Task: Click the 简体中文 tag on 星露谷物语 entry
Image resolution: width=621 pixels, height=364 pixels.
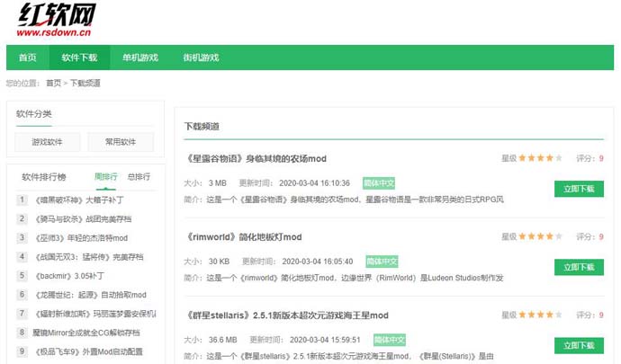Action: (379, 183)
